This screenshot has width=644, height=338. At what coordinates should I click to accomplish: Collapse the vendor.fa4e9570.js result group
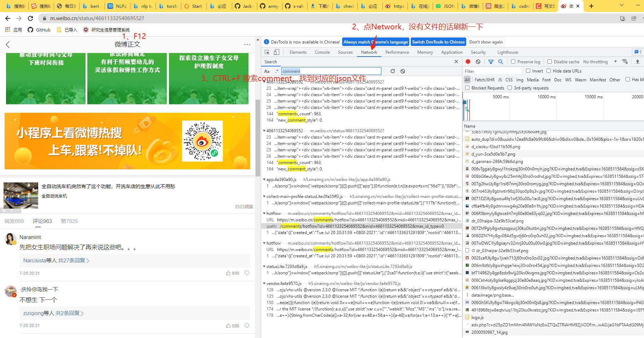tap(264, 284)
